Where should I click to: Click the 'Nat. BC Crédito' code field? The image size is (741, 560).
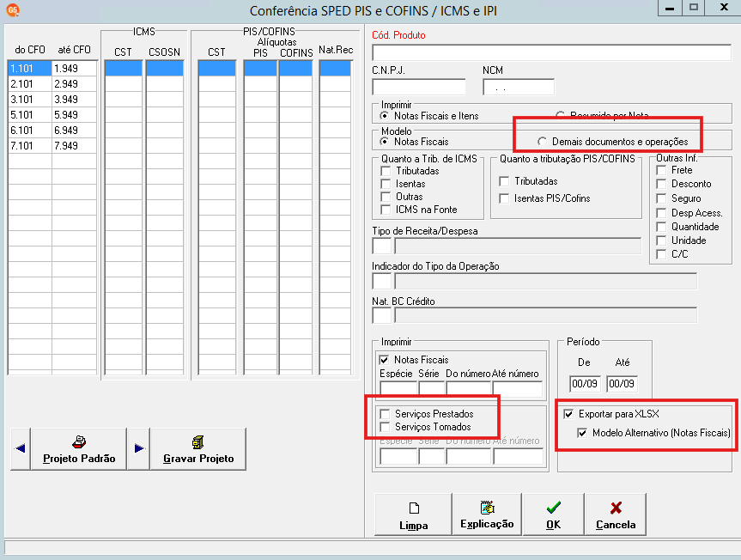click(x=382, y=316)
